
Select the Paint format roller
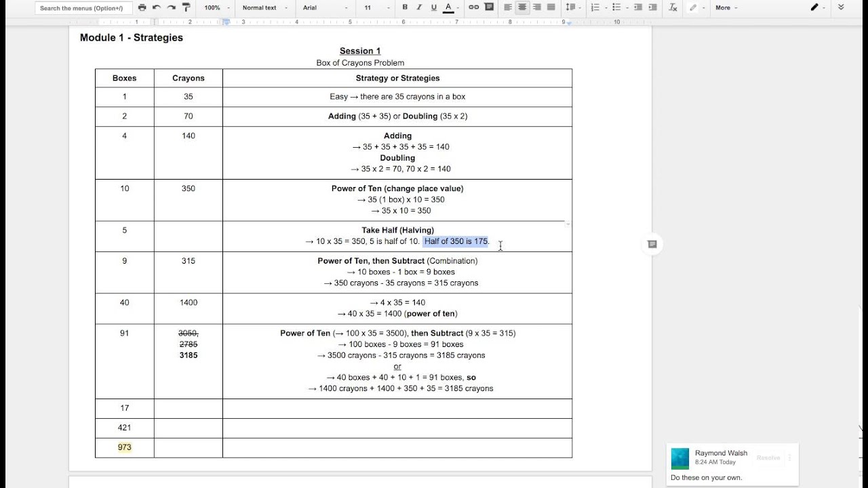(x=186, y=7)
